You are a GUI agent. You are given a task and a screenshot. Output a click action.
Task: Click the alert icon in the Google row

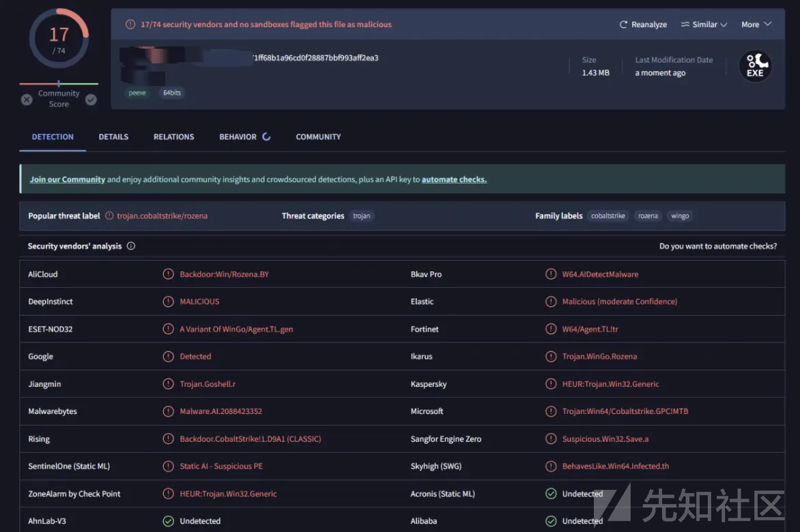(169, 357)
